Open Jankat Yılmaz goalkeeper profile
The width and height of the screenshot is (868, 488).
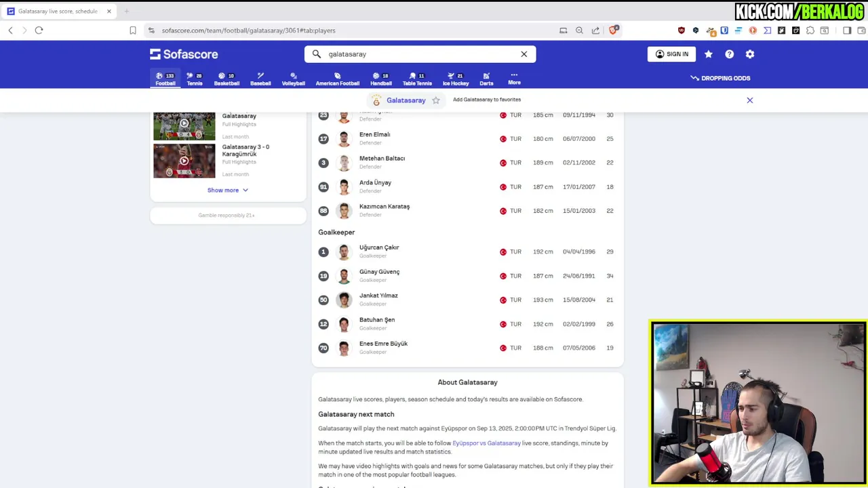coord(378,296)
